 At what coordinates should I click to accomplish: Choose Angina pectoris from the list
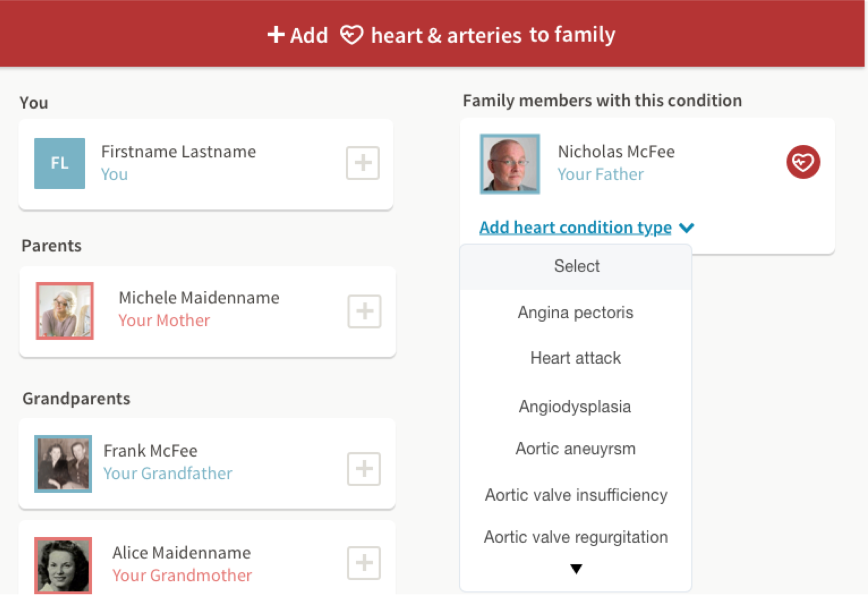point(576,312)
